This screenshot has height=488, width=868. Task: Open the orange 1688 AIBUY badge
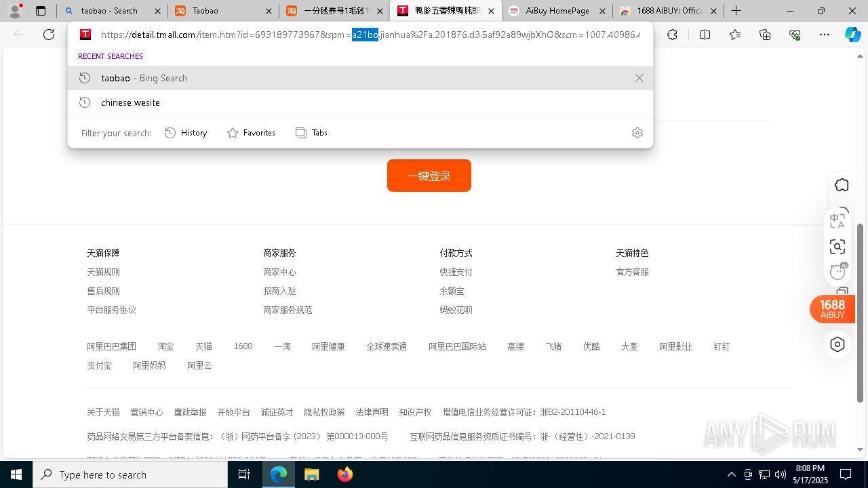tap(832, 309)
